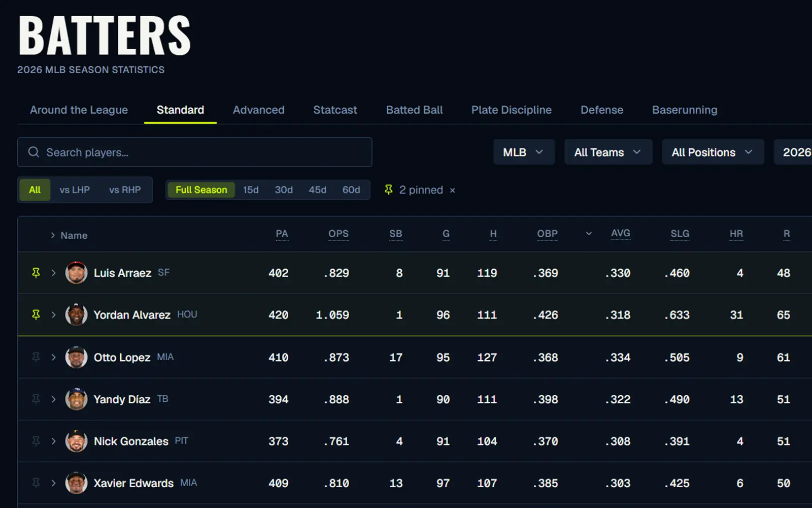This screenshot has width=812, height=508.
Task: Sort by SB column header
Action: click(396, 234)
